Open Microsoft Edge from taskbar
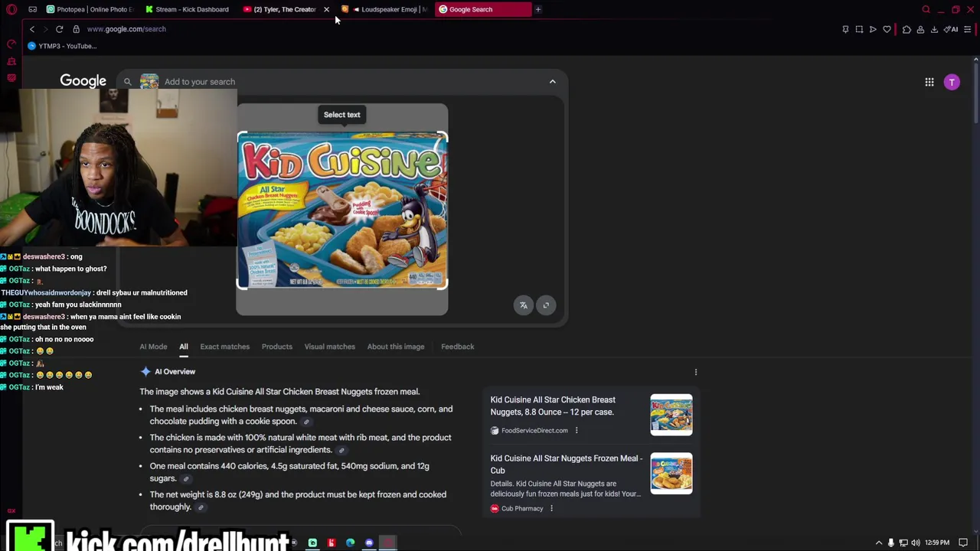980x551 pixels. pyautogui.click(x=350, y=543)
